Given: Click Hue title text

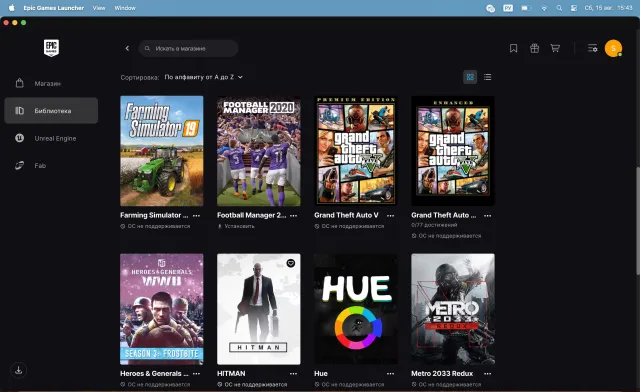Looking at the screenshot, I should coord(321,374).
